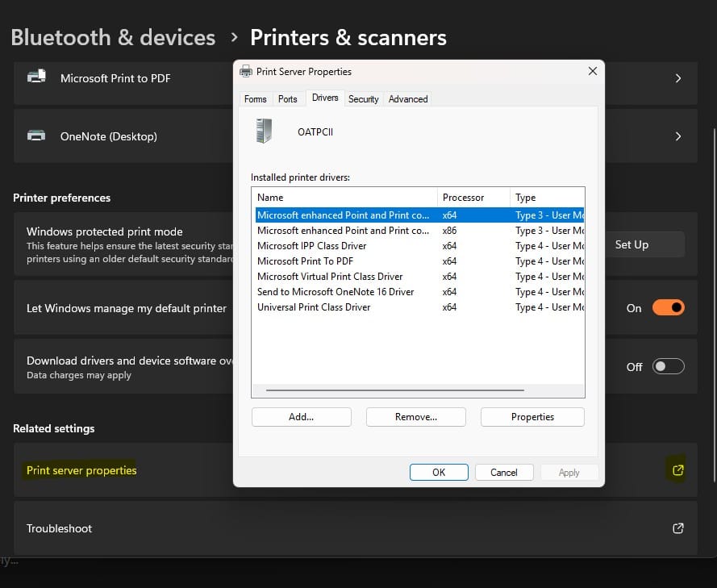Image resolution: width=717 pixels, height=588 pixels.
Task: Open Print server properties external link icon
Action: (677, 470)
